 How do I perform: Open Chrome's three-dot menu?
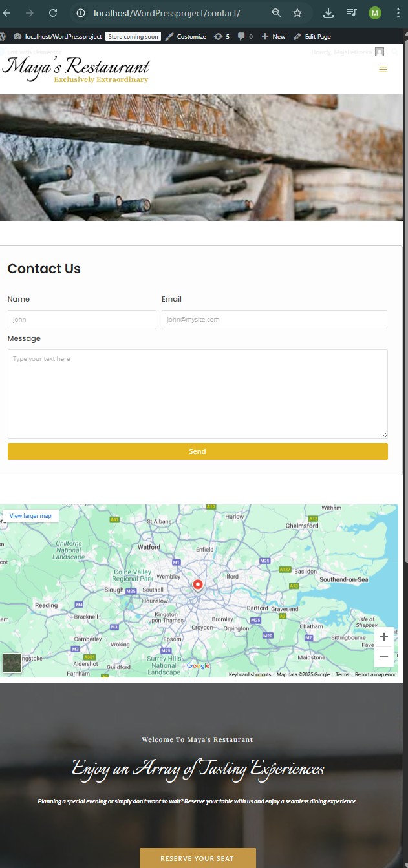tap(397, 13)
